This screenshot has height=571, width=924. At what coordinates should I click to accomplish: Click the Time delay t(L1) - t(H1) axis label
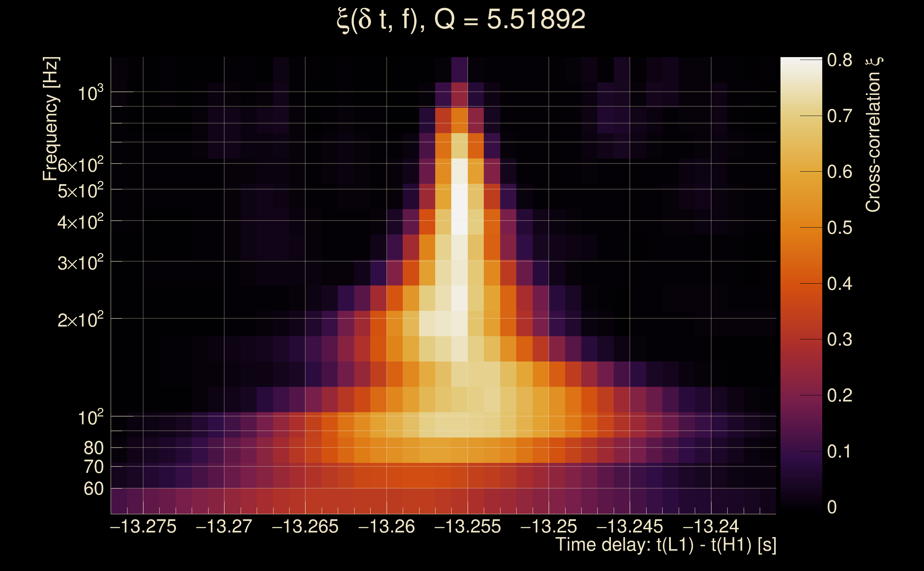point(666,545)
